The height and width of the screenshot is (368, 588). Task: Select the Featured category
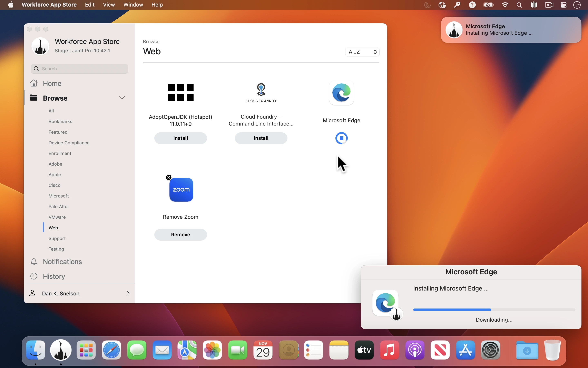[58, 132]
